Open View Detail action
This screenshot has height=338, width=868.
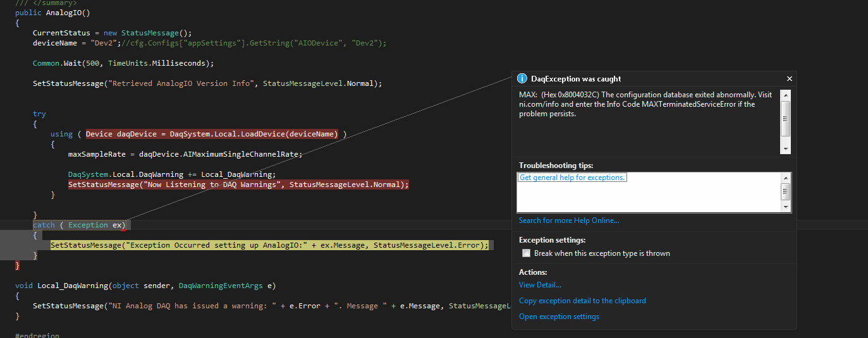pos(540,285)
